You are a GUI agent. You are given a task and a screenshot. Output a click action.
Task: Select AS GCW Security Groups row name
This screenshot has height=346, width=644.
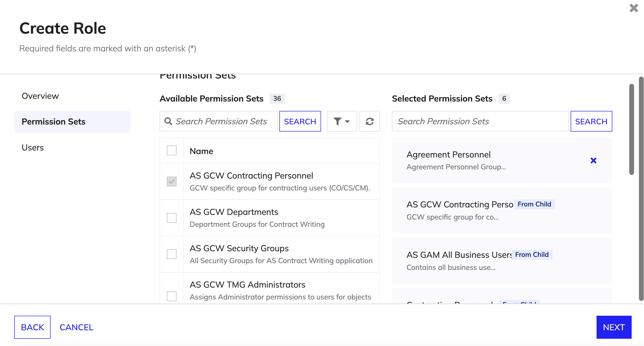tap(239, 248)
